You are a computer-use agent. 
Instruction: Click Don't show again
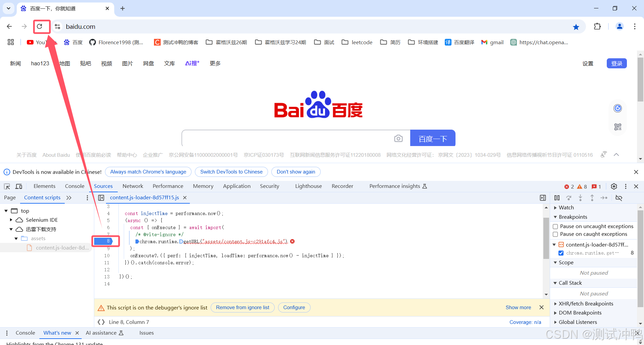(x=296, y=172)
